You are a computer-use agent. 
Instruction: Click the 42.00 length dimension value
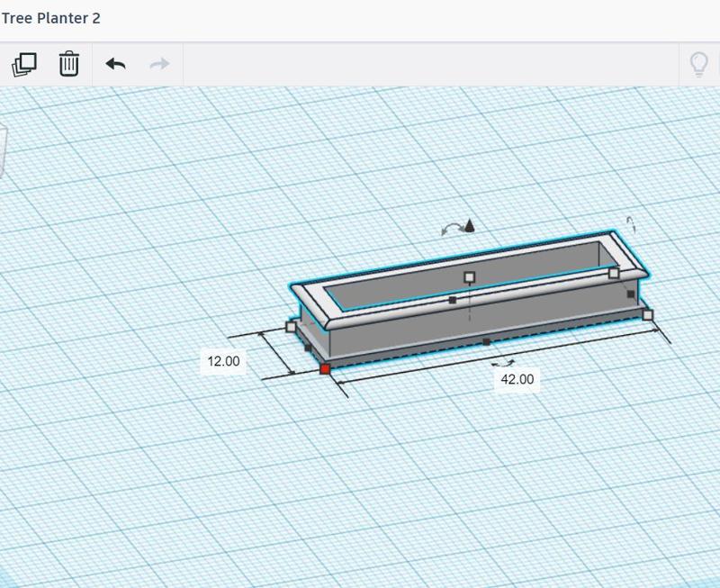click(517, 379)
